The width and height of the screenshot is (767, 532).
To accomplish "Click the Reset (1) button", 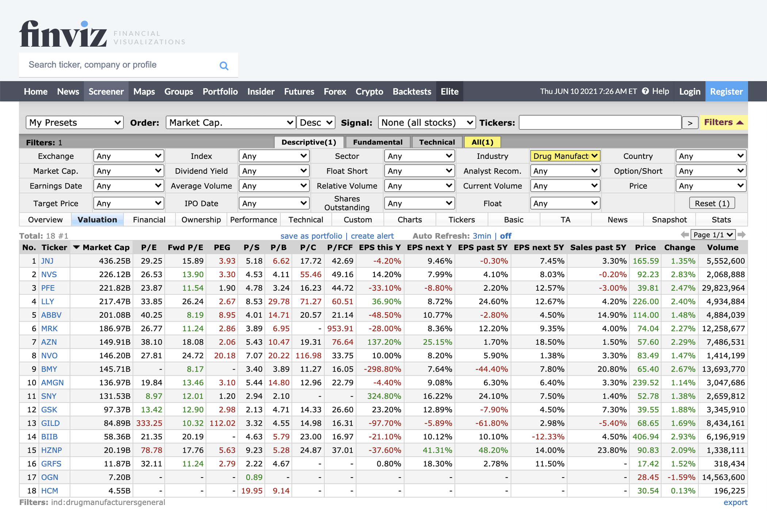I will (x=712, y=203).
